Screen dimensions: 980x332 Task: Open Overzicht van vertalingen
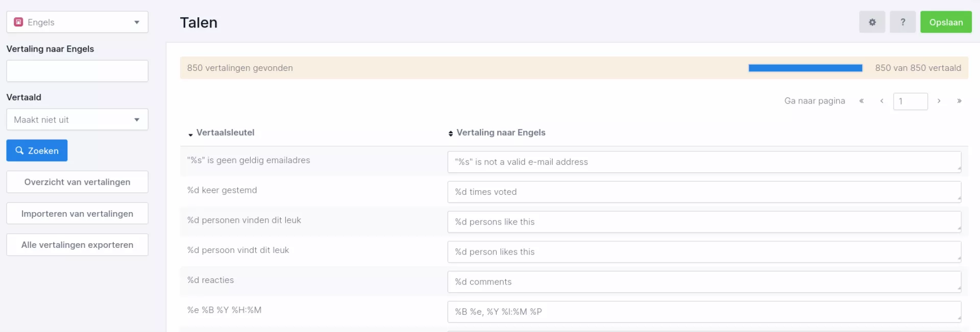77,182
